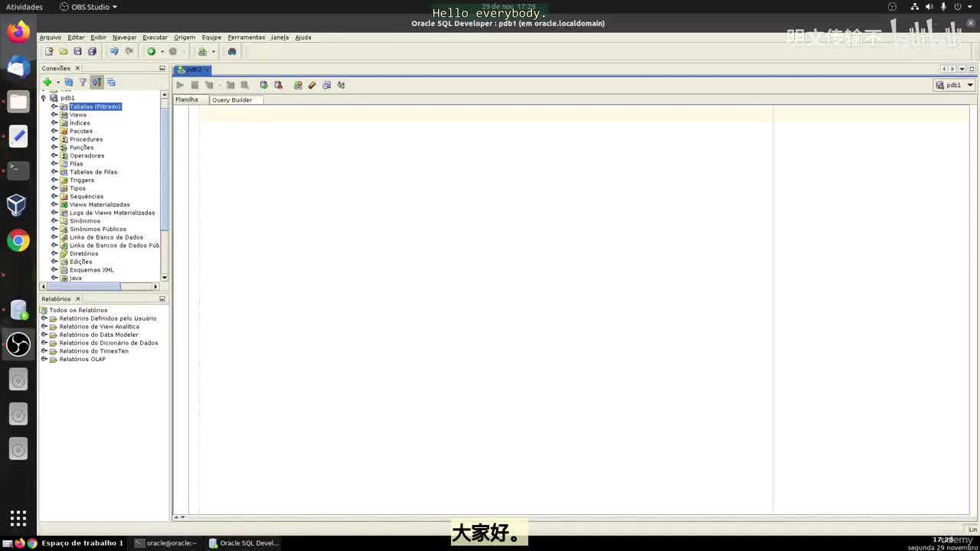980x551 pixels.
Task: Click the Refresh connections icon
Action: (x=68, y=82)
